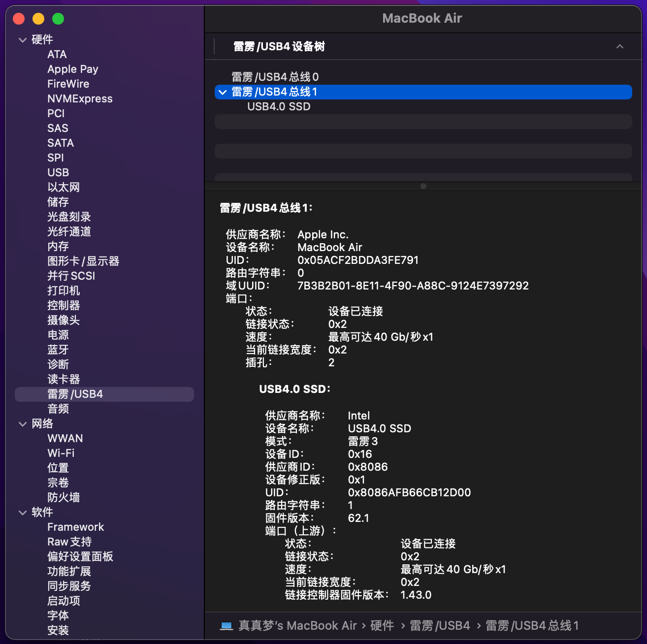Open 光纤通道 in the sidebar
The height and width of the screenshot is (644, 647).
(x=69, y=232)
